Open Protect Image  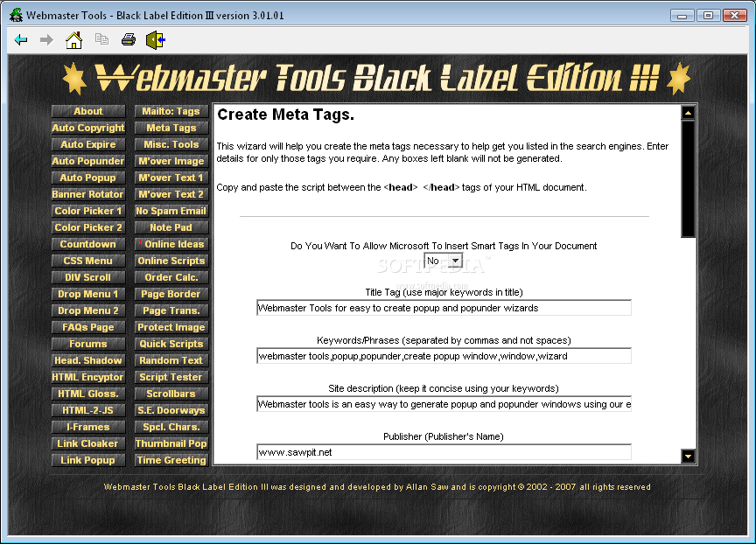pyautogui.click(x=171, y=327)
